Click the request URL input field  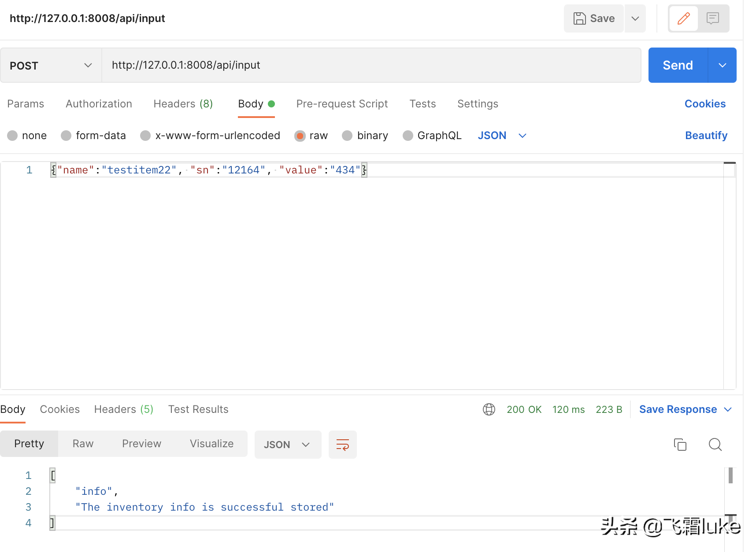(x=371, y=65)
